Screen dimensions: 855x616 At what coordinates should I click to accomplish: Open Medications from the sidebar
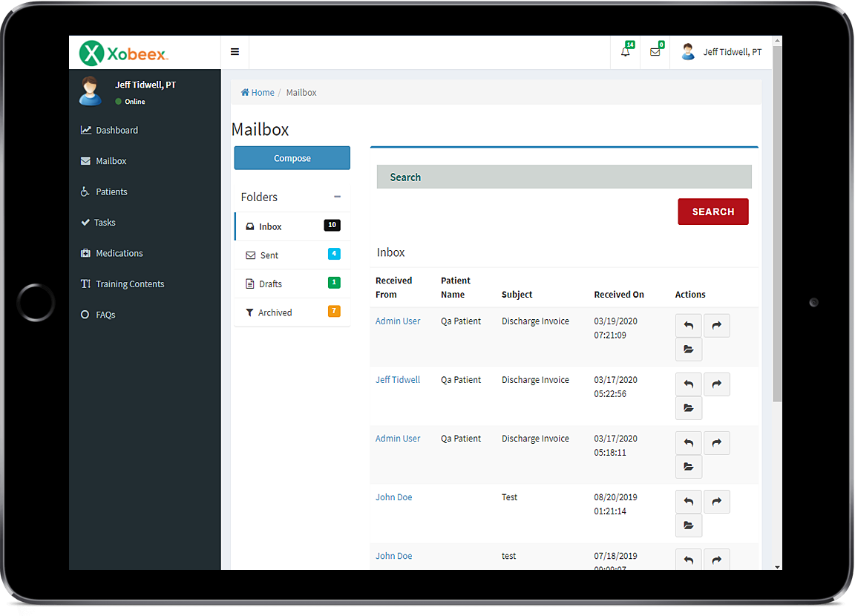(119, 254)
